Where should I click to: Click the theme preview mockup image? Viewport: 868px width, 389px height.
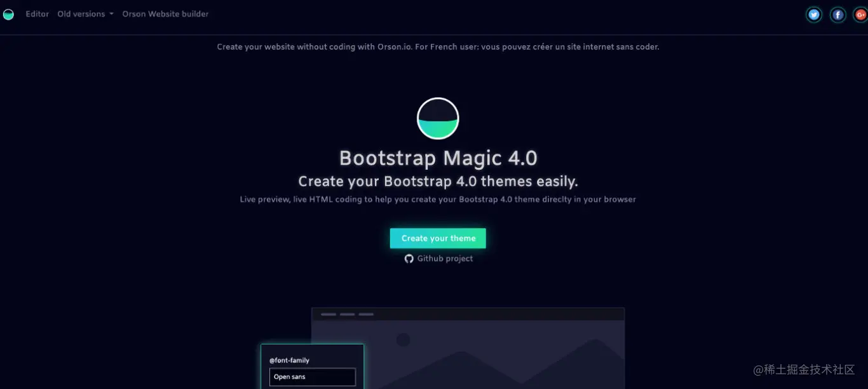[468, 348]
